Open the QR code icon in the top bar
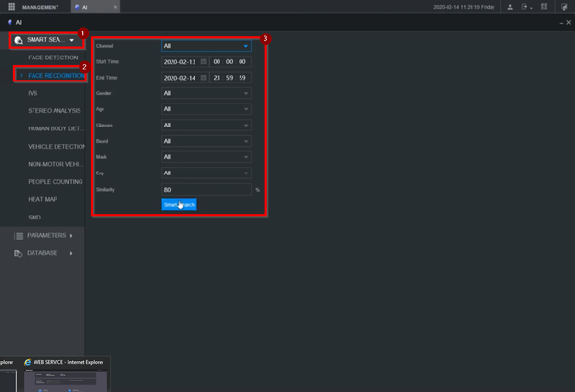This screenshot has height=392, width=575. 544,7
